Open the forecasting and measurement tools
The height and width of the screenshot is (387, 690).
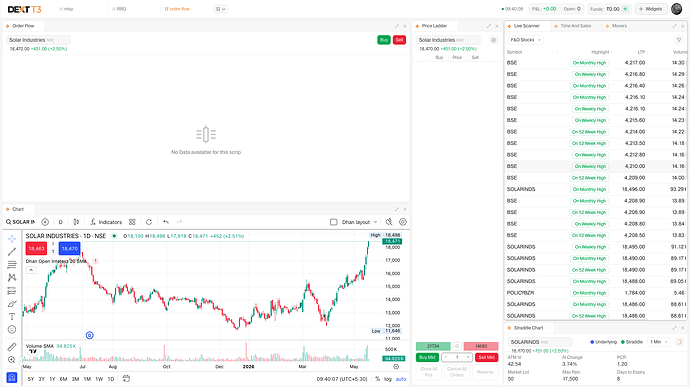[12, 291]
